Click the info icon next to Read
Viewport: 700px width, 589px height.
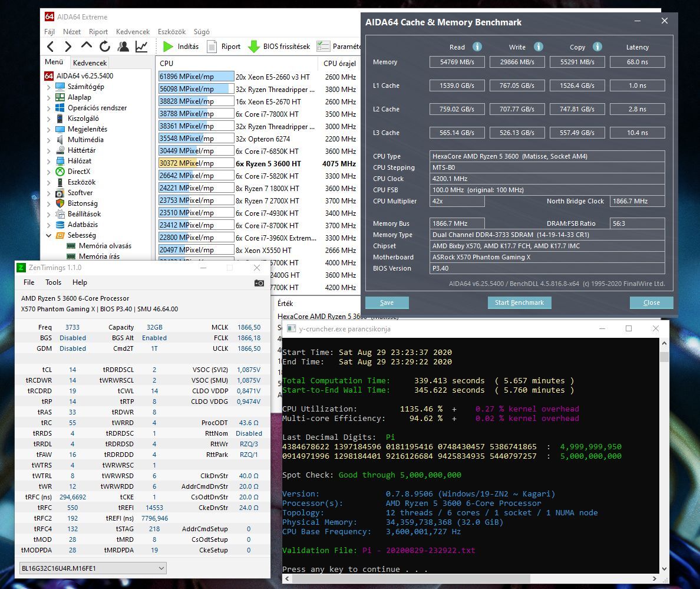pos(477,47)
